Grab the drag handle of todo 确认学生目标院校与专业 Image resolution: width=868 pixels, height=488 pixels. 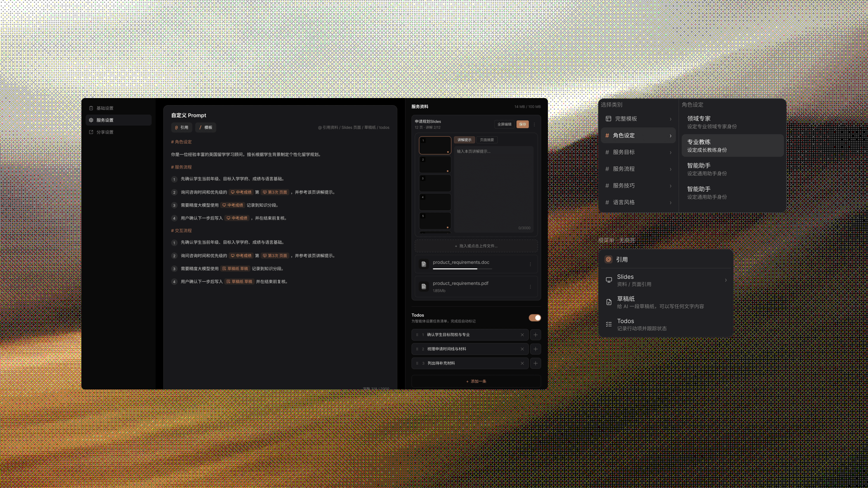[x=417, y=335]
